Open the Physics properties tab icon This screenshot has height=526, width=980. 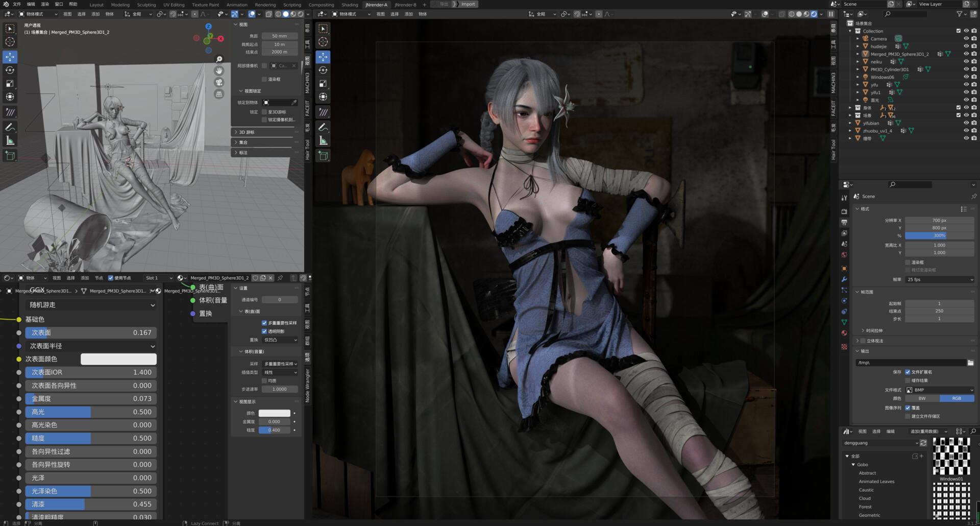click(844, 301)
